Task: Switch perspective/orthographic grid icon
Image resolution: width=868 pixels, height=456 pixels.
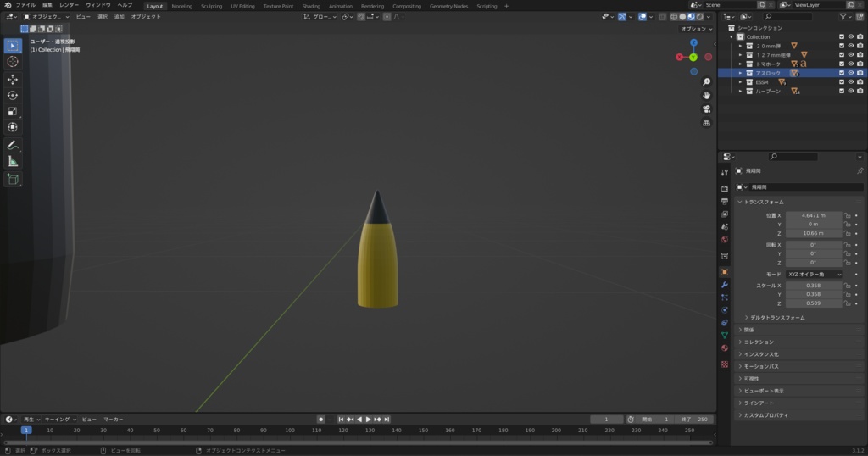Action: click(x=706, y=123)
